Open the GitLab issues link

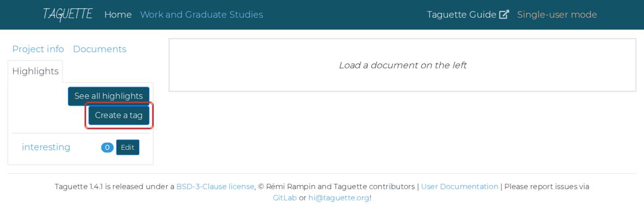tap(285, 198)
